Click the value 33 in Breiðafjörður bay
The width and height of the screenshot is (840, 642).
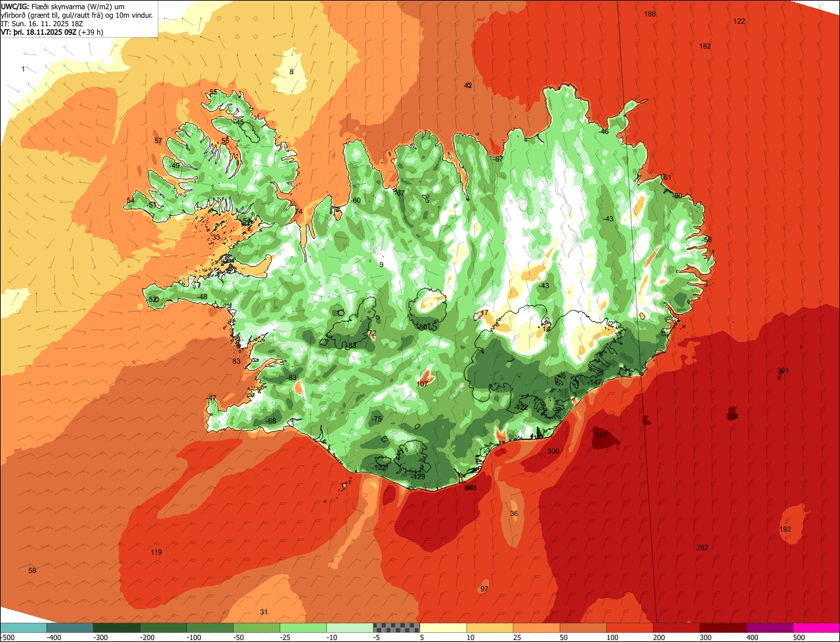(216, 237)
